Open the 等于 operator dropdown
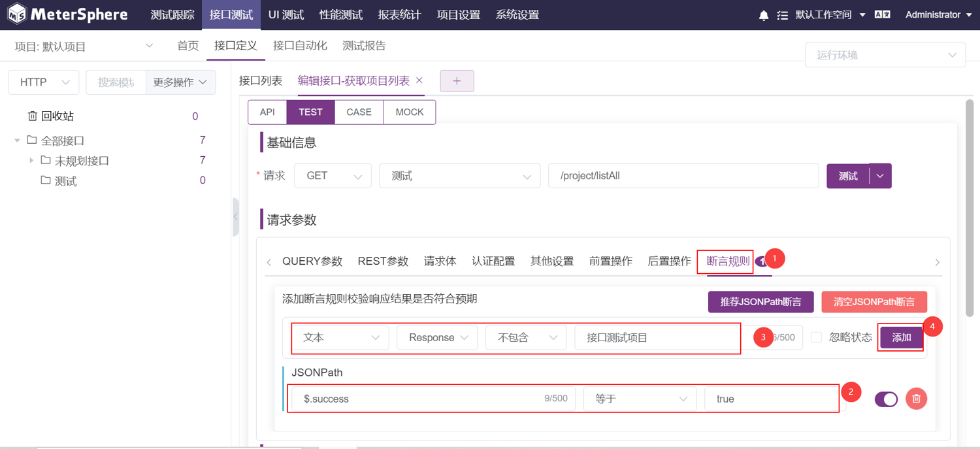This screenshot has height=449, width=980. point(640,399)
